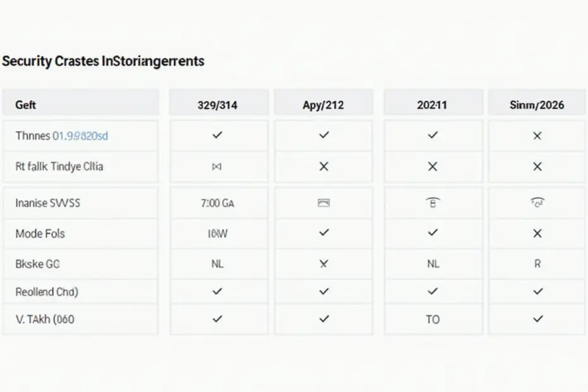Click the 7:00 GA cell
Viewport: 588px width, 392px height.
(x=217, y=204)
